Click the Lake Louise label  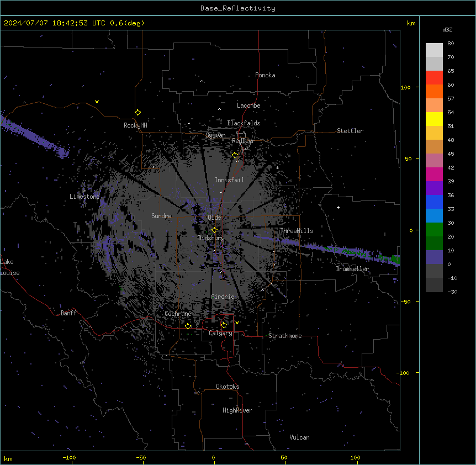10,267
